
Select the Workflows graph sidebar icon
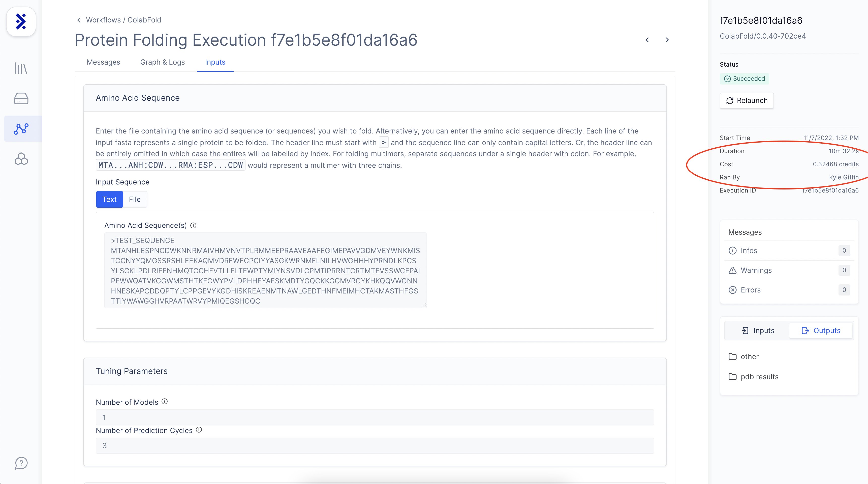pyautogui.click(x=21, y=128)
